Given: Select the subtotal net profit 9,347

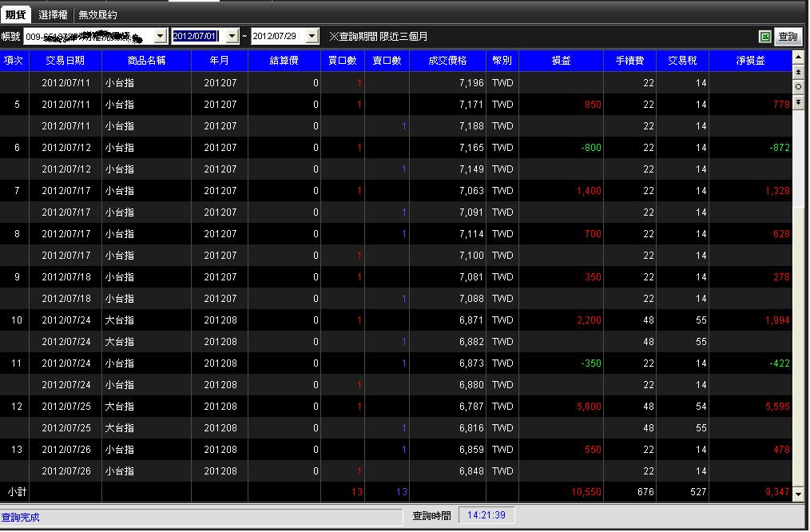Looking at the screenshot, I should tap(777, 492).
